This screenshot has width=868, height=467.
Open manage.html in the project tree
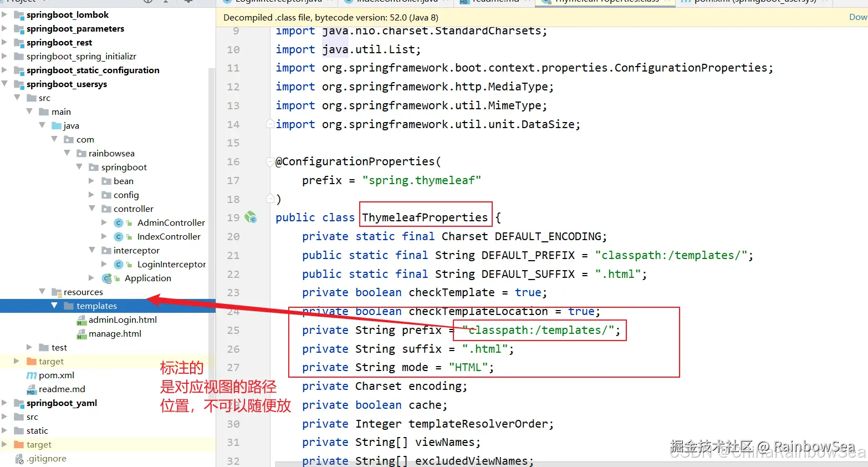coord(115,334)
